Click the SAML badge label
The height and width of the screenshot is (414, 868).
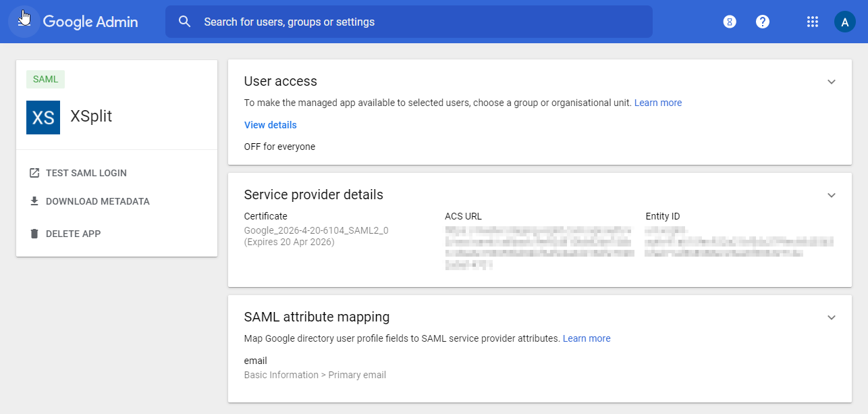tap(46, 79)
